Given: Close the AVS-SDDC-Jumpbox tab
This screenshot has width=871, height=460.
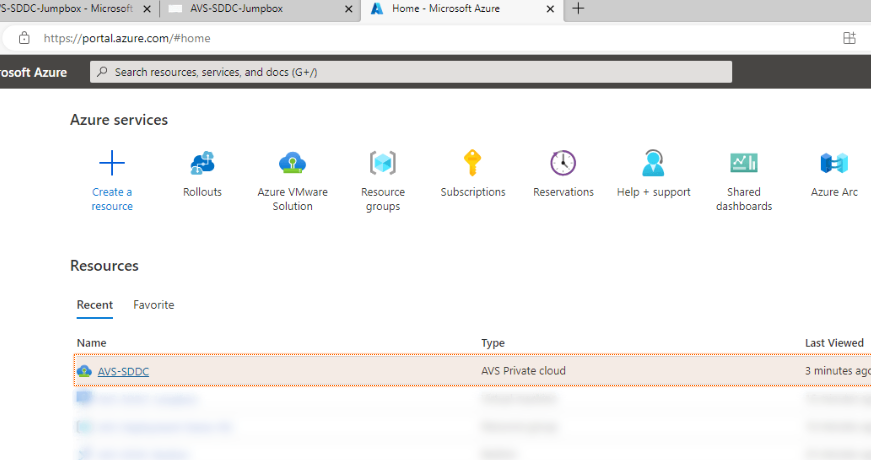Looking at the screenshot, I should (348, 9).
